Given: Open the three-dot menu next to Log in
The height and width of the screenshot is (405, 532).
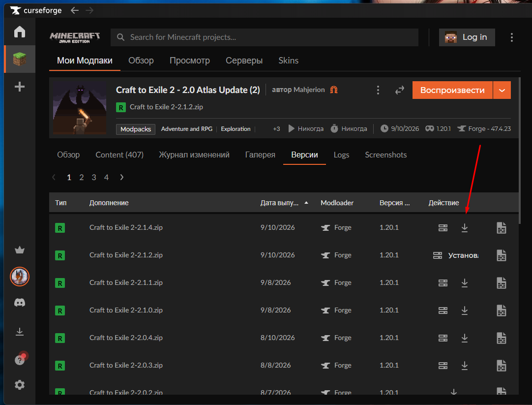Looking at the screenshot, I should point(512,37).
